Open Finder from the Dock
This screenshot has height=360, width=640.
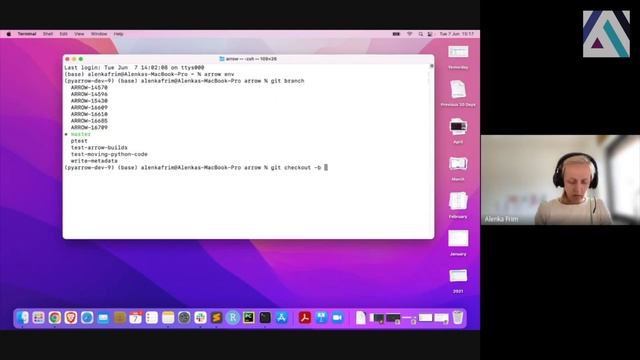(22, 318)
